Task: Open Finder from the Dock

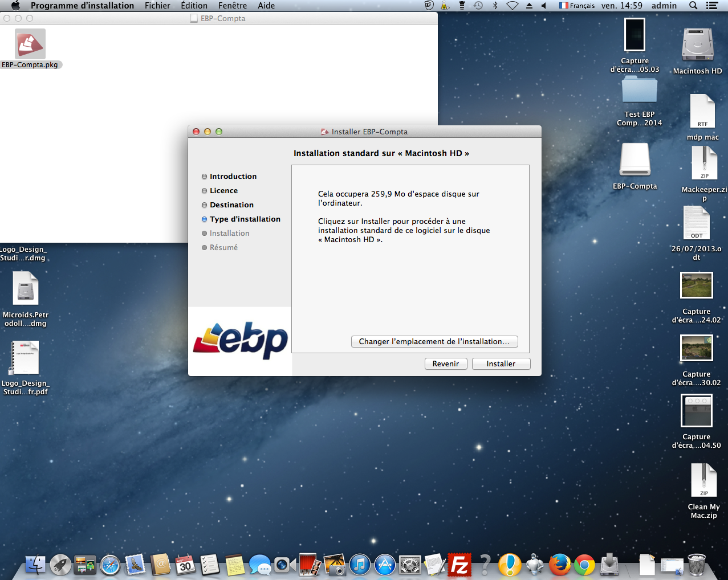Action: tap(35, 565)
